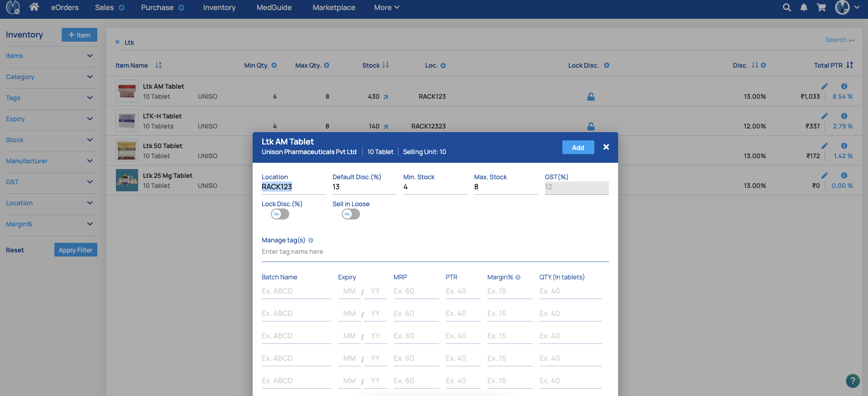Show Margin% info tooltip in dialog

518,277
